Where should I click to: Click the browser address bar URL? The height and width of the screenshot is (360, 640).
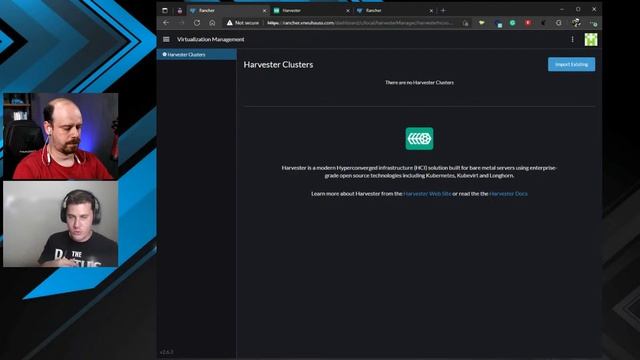click(x=359, y=23)
